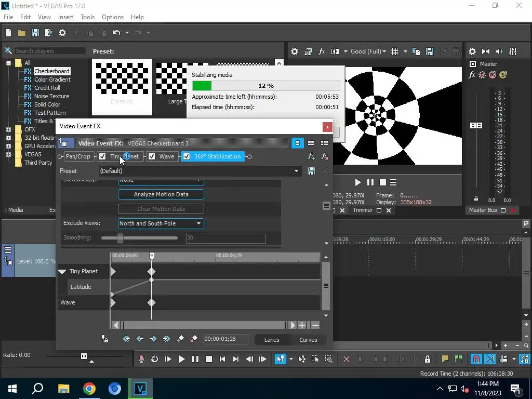Screen dimensions: 532x399
Task: Switch to single-column parameter view icon
Action: (298, 143)
